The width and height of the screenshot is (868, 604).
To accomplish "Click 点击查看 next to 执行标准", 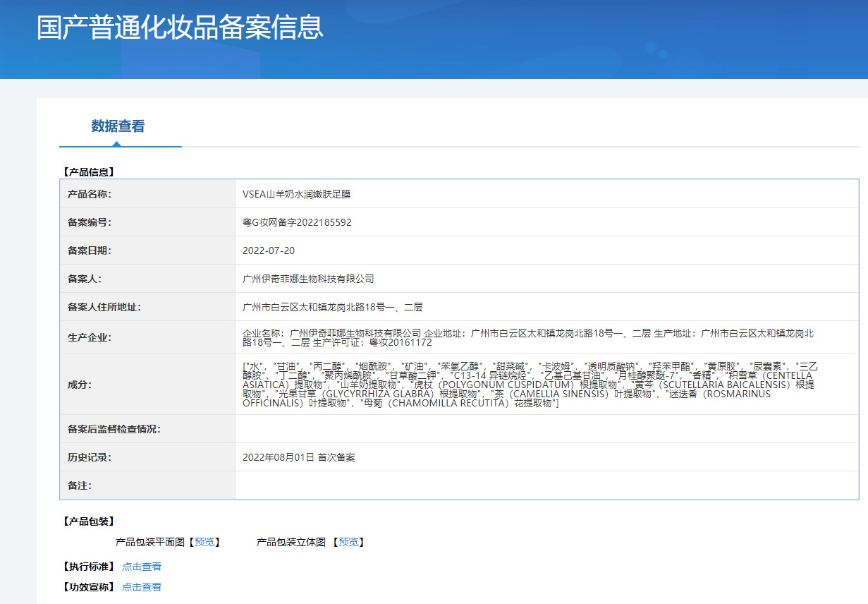I will click(x=142, y=567).
